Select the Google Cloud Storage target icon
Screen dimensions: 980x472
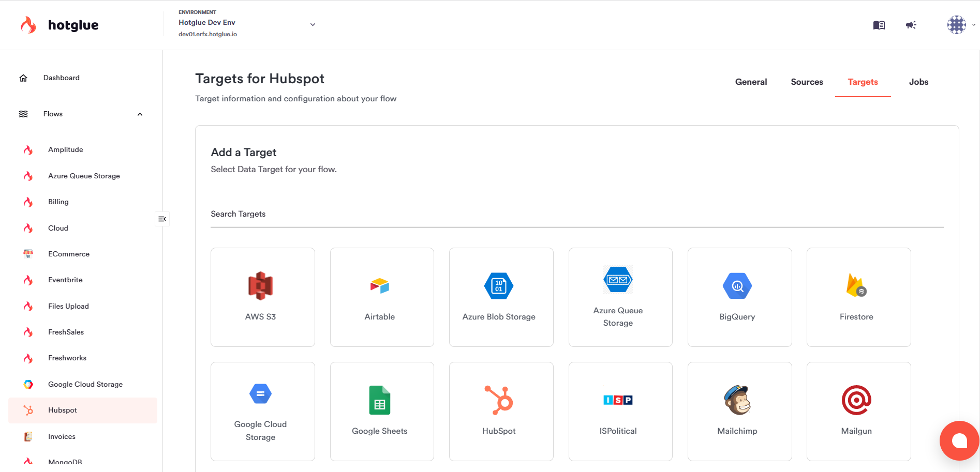[x=260, y=394]
